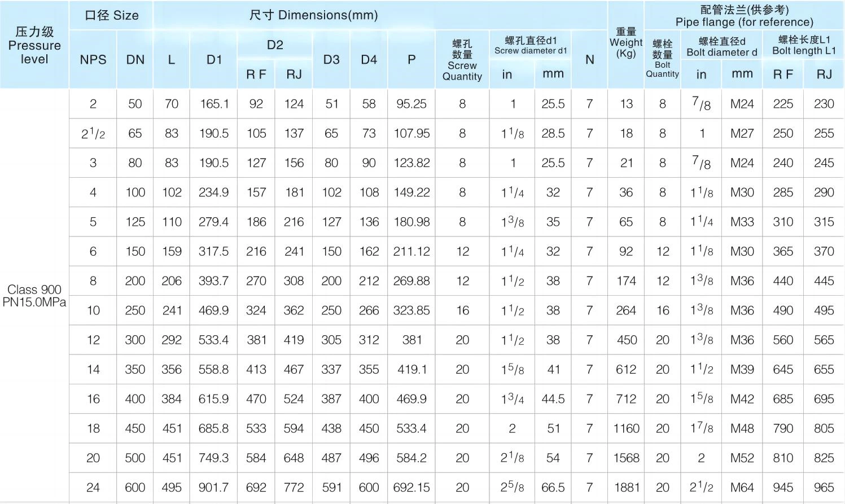Image resolution: width=845 pixels, height=504 pixels.
Task: Select the 'Bolt length L1' header
Action: (x=804, y=45)
